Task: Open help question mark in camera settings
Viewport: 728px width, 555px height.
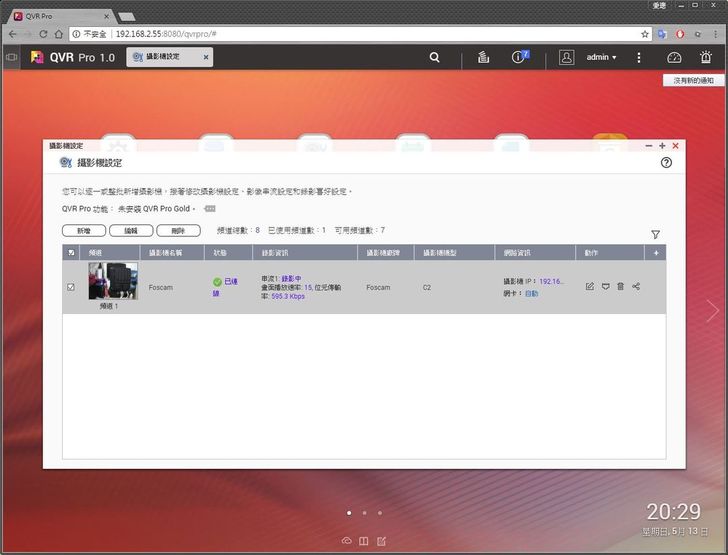Action: 666,162
